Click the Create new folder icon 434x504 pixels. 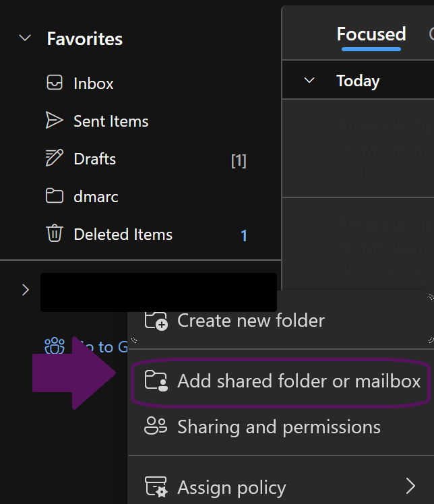(156, 321)
